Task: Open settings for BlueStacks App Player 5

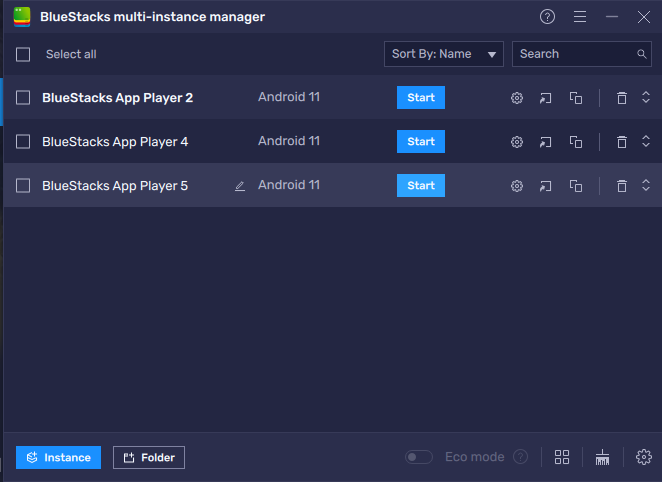Action: 517,186
